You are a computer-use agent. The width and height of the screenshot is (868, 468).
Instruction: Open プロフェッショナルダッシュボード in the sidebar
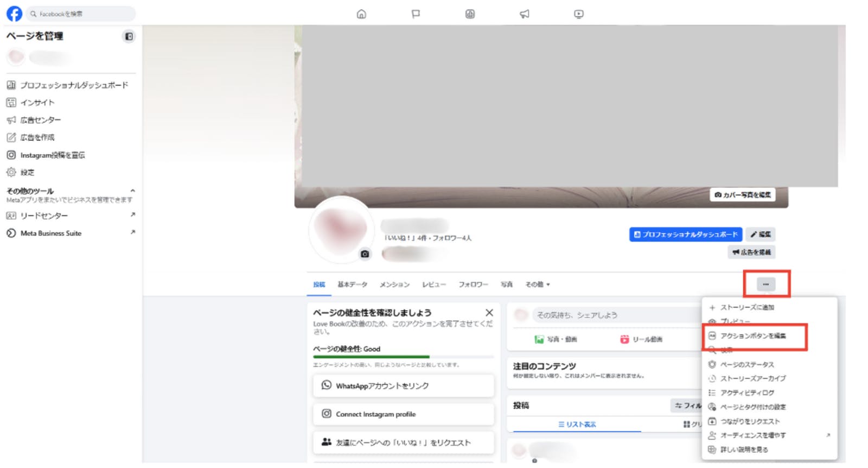[71, 85]
